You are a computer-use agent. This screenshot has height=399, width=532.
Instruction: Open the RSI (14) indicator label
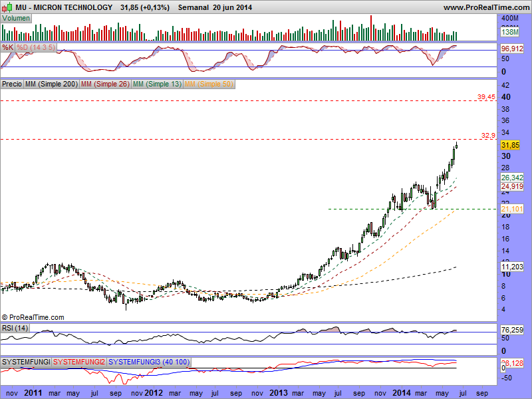click(15, 328)
